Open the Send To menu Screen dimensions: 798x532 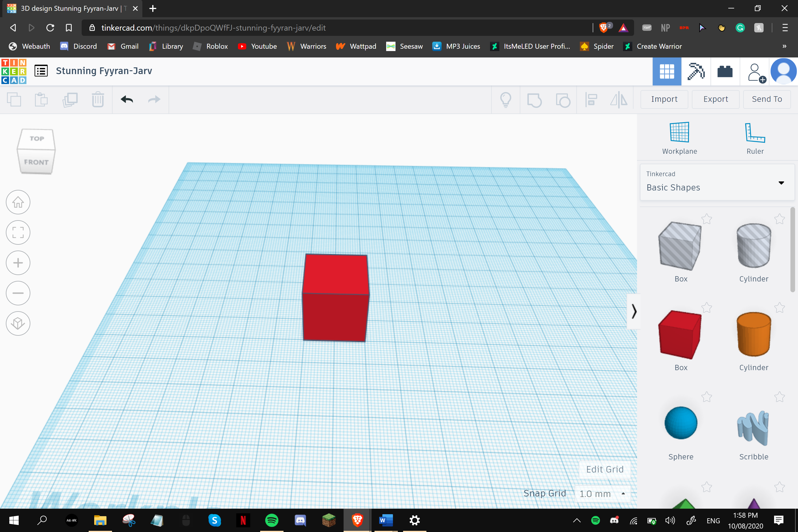766,99
